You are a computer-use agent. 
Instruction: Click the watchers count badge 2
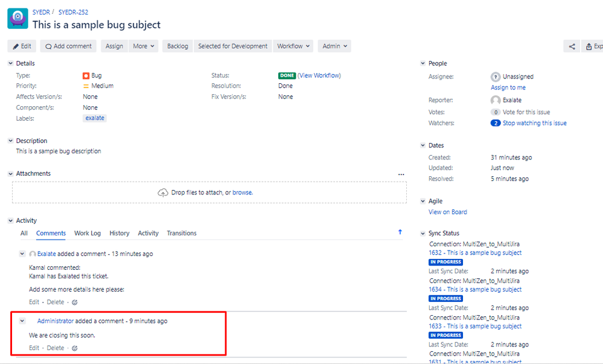496,123
